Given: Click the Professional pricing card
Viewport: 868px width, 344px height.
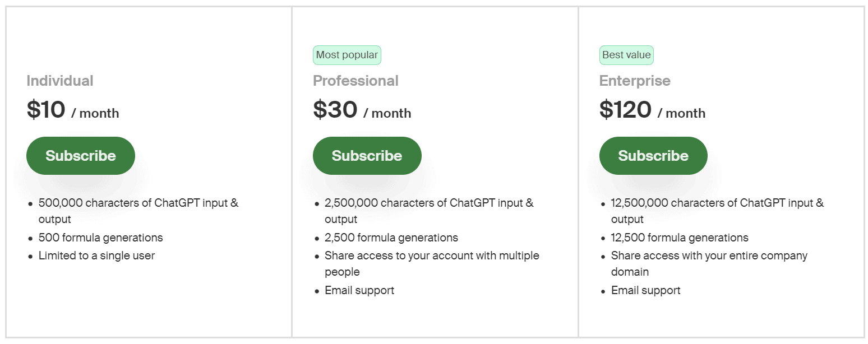Looking at the screenshot, I should [433, 314].
